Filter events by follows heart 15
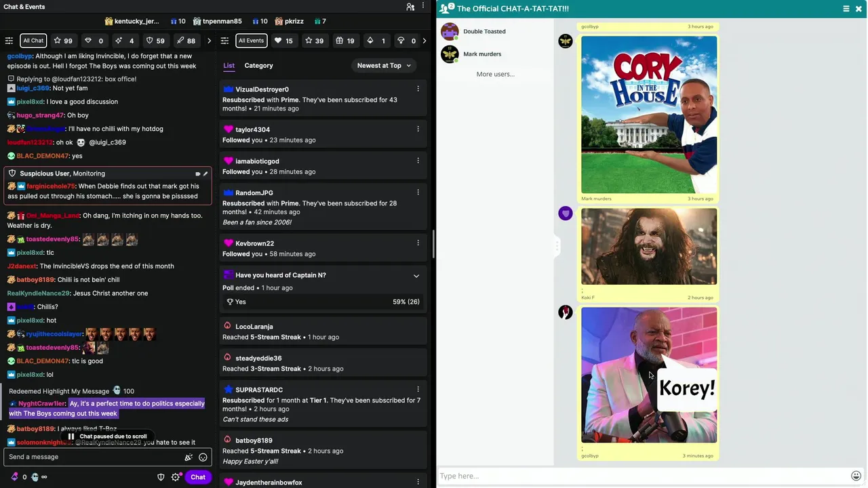The width and height of the screenshot is (868, 488). [x=283, y=41]
